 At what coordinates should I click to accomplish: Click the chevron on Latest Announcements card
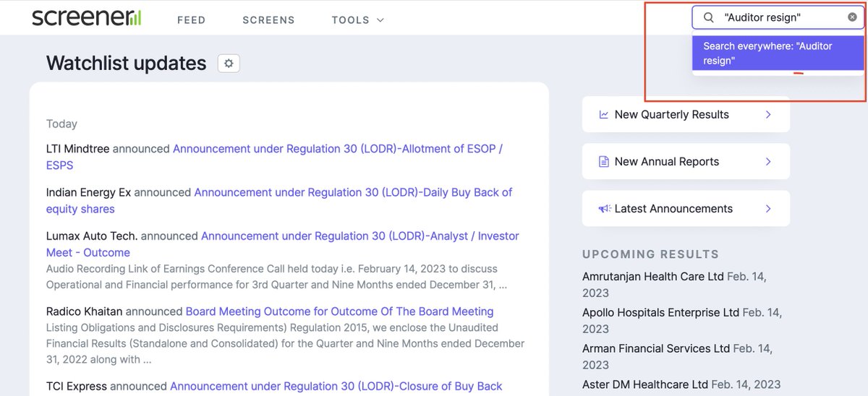pyautogui.click(x=768, y=208)
